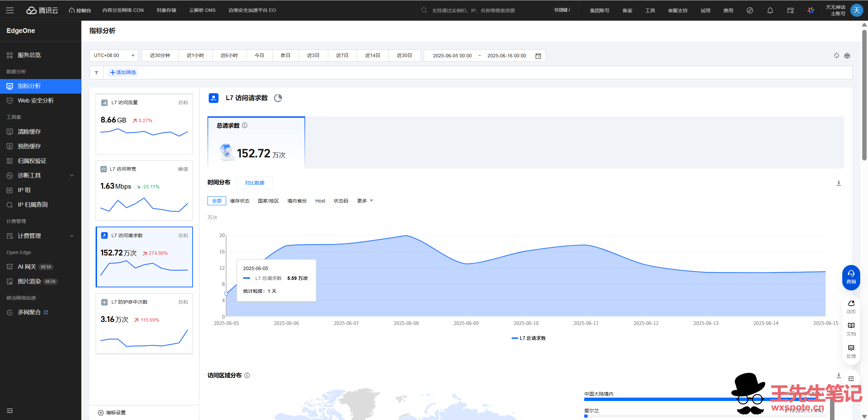
Task: Open the hamburger menu in the top bar
Action: (10, 10)
